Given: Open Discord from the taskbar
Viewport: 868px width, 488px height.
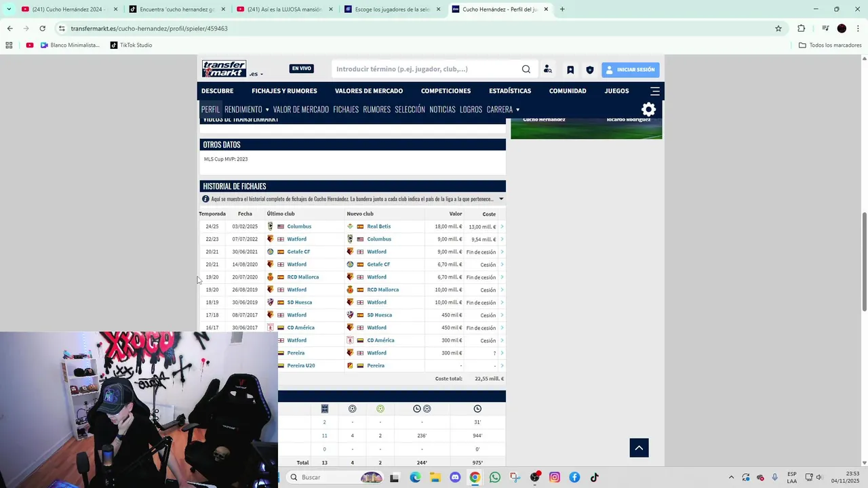Looking at the screenshot, I should [x=455, y=477].
